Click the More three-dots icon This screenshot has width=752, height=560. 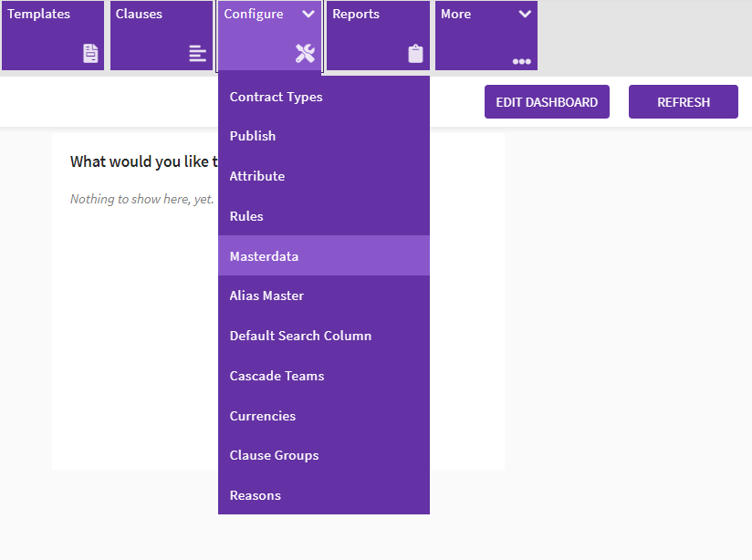pyautogui.click(x=522, y=62)
